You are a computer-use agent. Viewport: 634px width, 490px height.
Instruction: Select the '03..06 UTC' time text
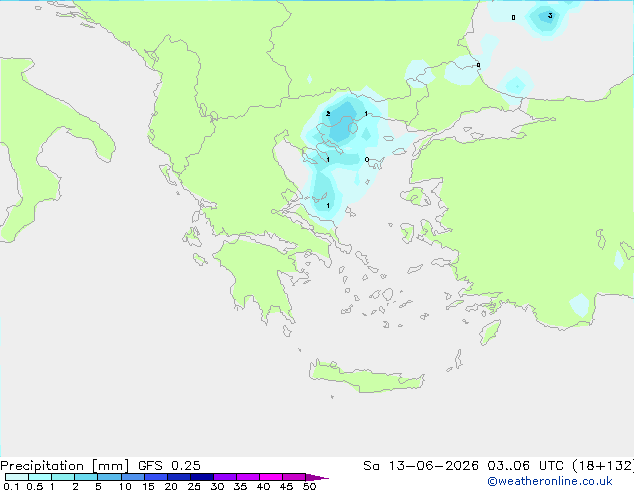point(525,466)
